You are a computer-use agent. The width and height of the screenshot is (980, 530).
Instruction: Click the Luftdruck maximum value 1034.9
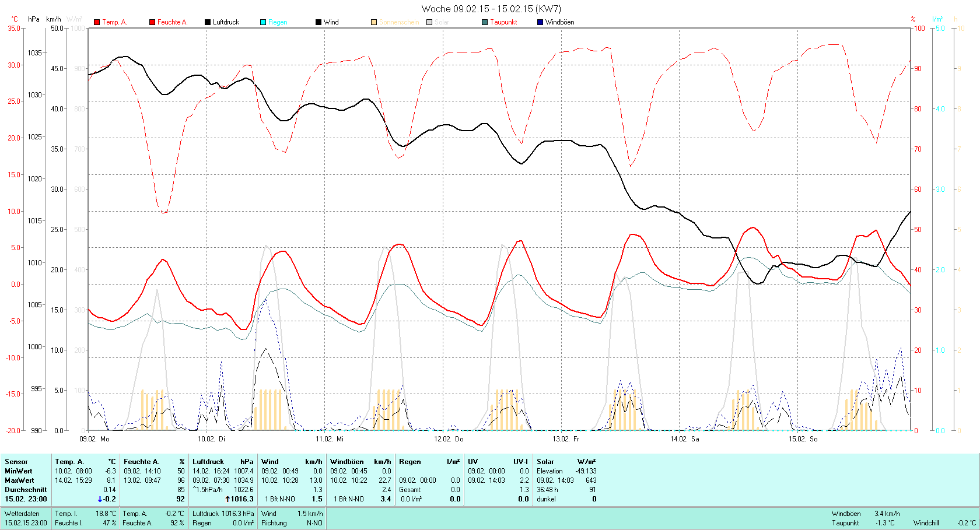(x=244, y=480)
